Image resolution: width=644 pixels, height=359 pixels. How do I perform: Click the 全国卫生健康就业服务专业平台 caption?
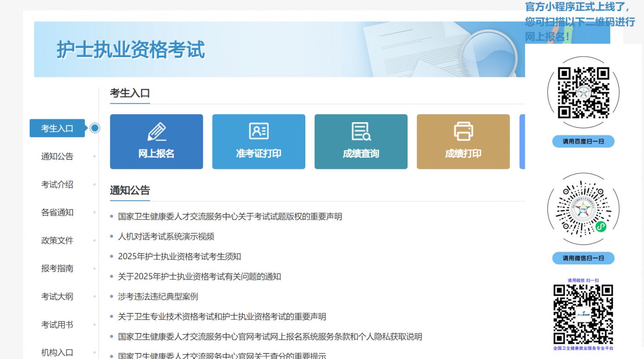583,348
